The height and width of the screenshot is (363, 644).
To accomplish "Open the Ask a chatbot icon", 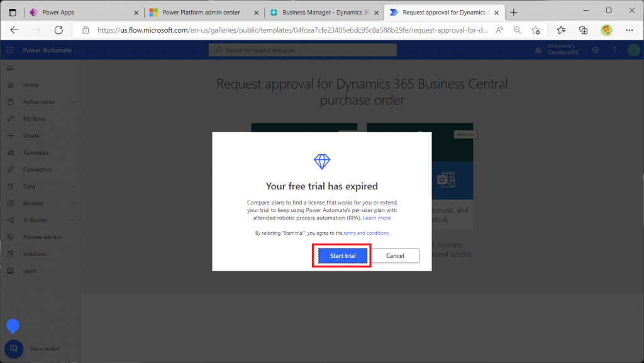I will point(14,349).
